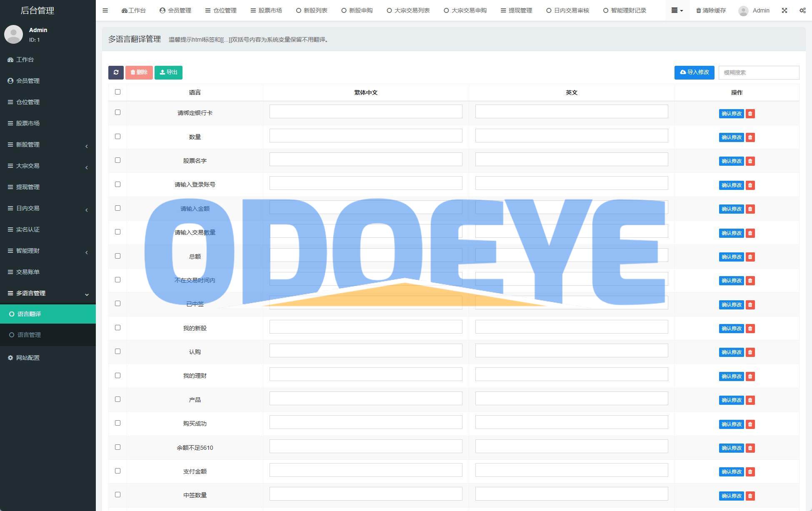This screenshot has width=812, height=511.
Task: Click the 导出 export button
Action: pyautogui.click(x=168, y=72)
